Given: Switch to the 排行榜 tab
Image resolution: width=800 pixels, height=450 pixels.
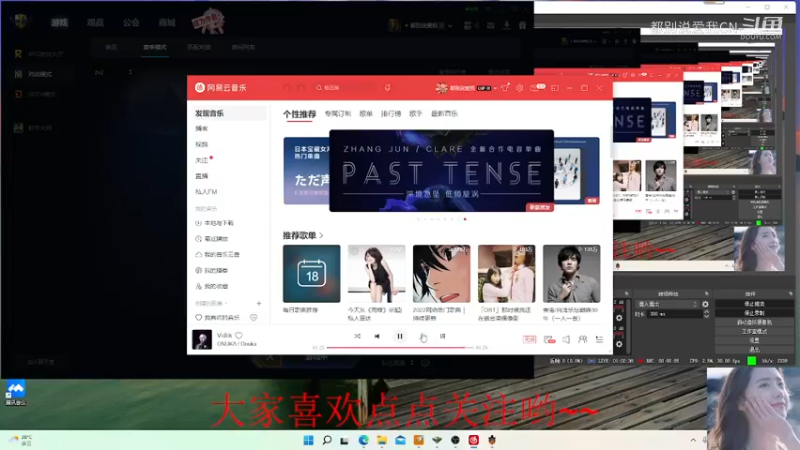Looking at the screenshot, I should [391, 114].
